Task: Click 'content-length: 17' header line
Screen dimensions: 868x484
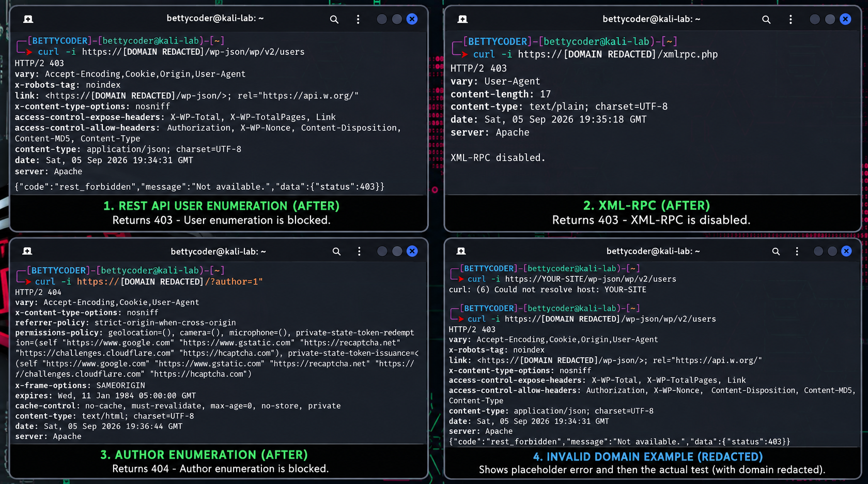Action: click(x=501, y=94)
